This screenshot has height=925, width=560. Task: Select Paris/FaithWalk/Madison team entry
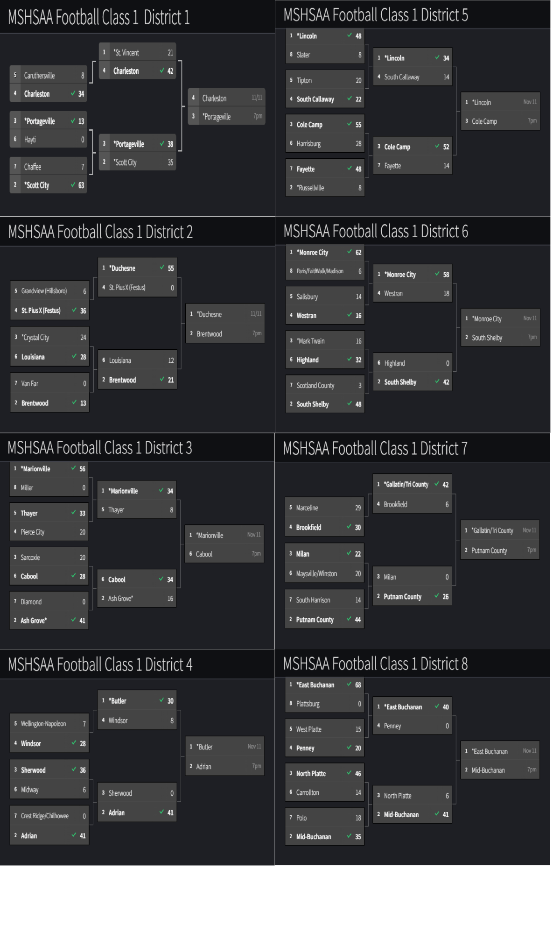point(320,271)
